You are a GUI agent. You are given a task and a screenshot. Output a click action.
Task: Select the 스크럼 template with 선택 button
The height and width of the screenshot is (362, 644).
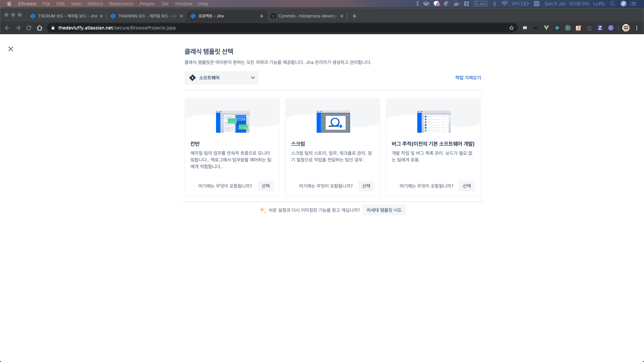tap(366, 186)
